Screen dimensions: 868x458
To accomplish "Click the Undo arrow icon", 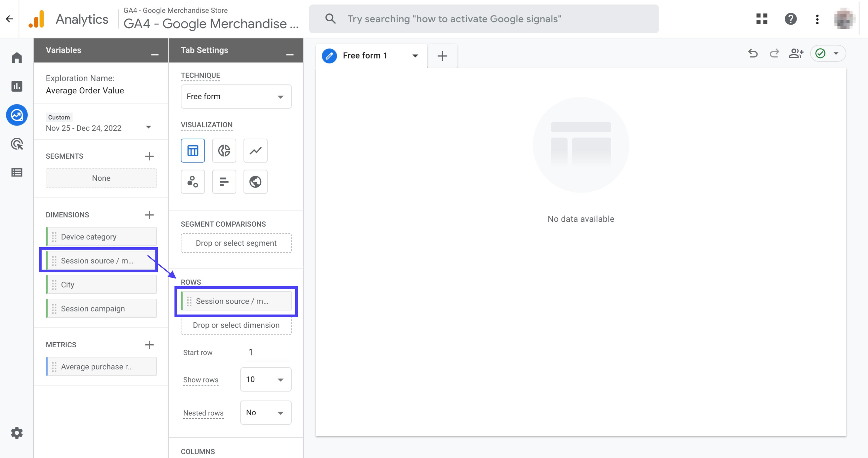I will click(x=753, y=53).
